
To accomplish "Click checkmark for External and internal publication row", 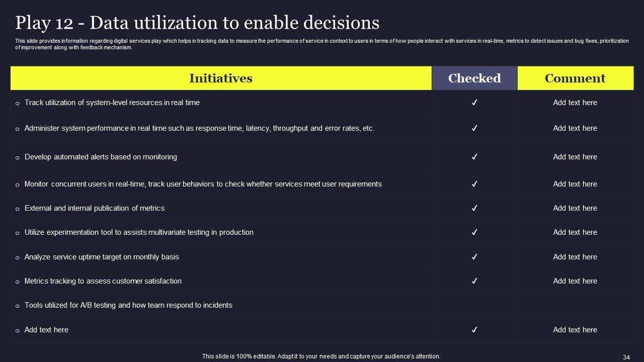I will [474, 208].
